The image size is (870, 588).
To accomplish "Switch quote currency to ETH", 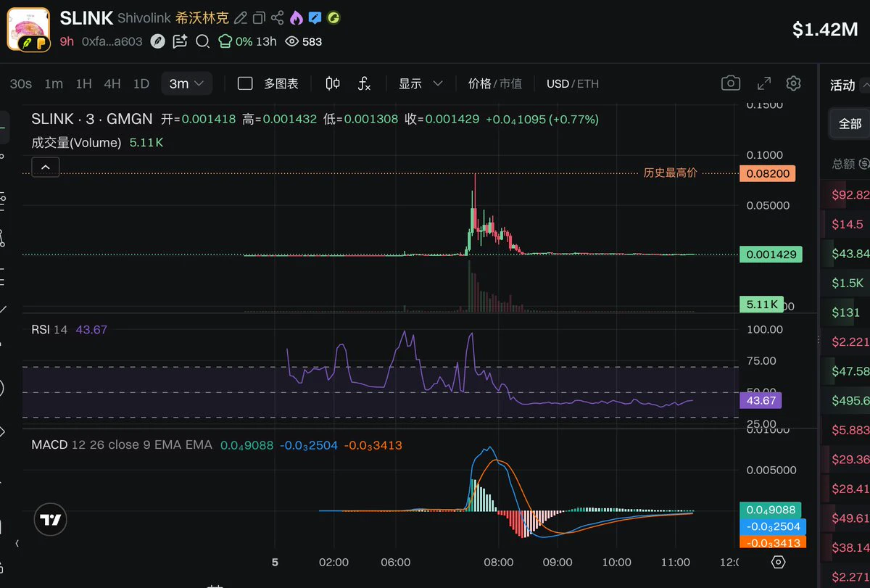I will coord(588,83).
